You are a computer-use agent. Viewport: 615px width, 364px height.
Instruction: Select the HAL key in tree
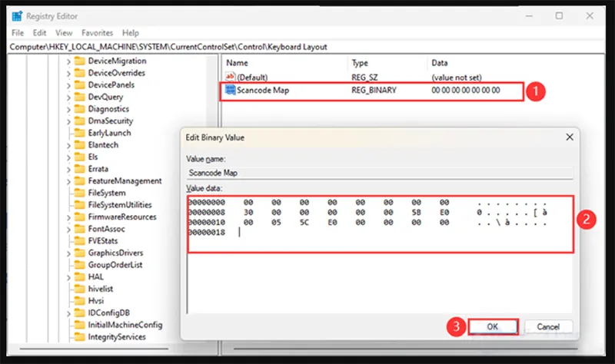pyautogui.click(x=96, y=276)
